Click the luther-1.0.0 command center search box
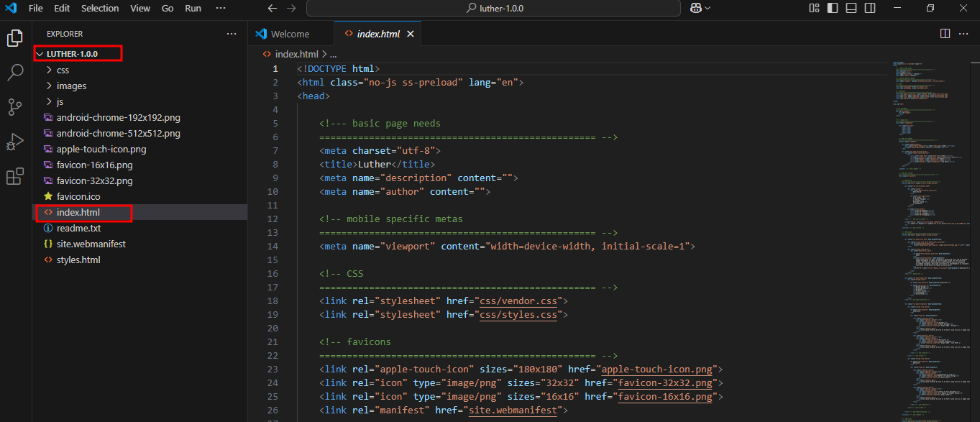980x422 pixels. tap(493, 8)
